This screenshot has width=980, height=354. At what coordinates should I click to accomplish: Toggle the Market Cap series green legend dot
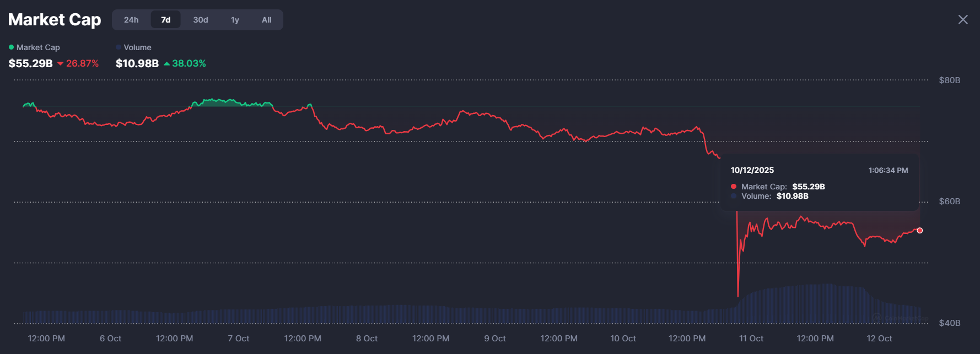pyautogui.click(x=12, y=47)
